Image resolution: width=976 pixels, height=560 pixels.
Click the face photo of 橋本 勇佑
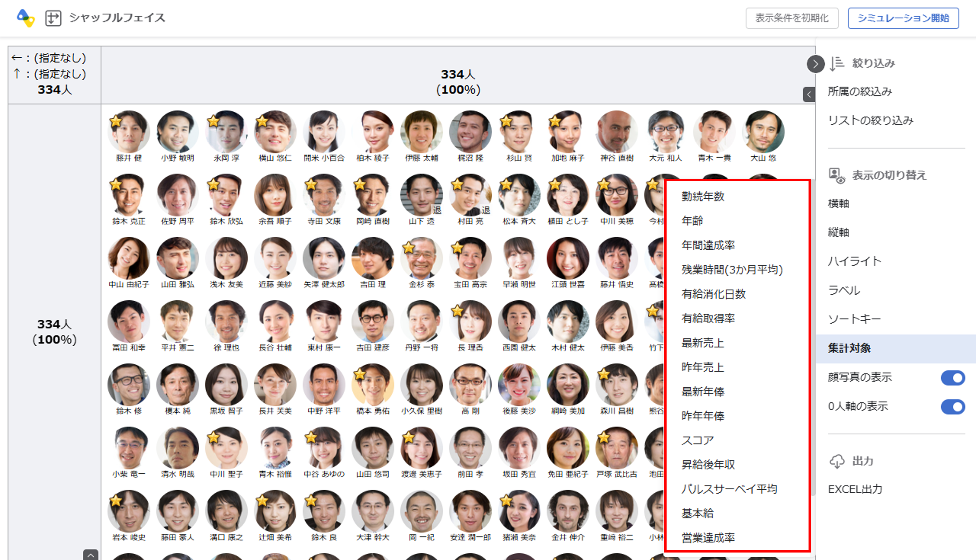[373, 385]
